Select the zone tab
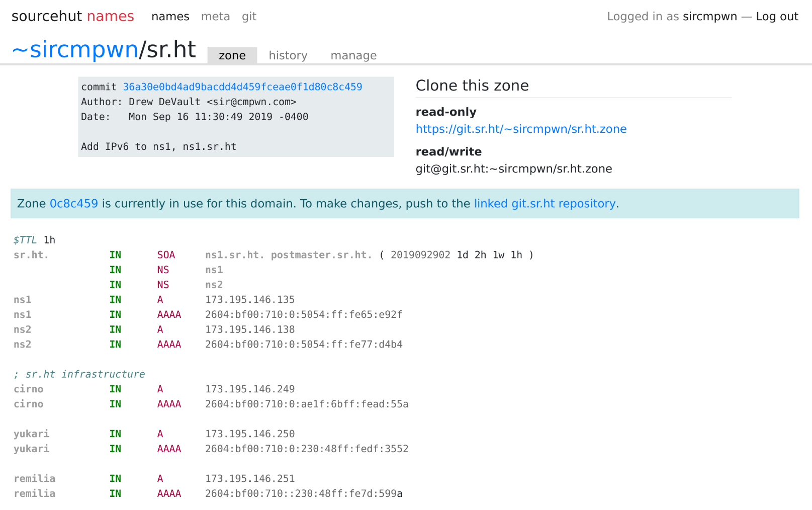Viewport: 812px width, 510px height. pyautogui.click(x=232, y=55)
